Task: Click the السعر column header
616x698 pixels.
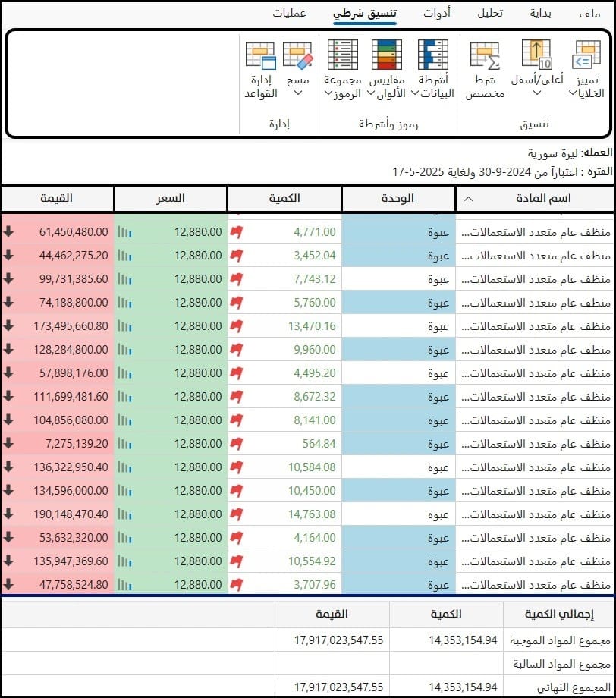Action: pyautogui.click(x=171, y=199)
